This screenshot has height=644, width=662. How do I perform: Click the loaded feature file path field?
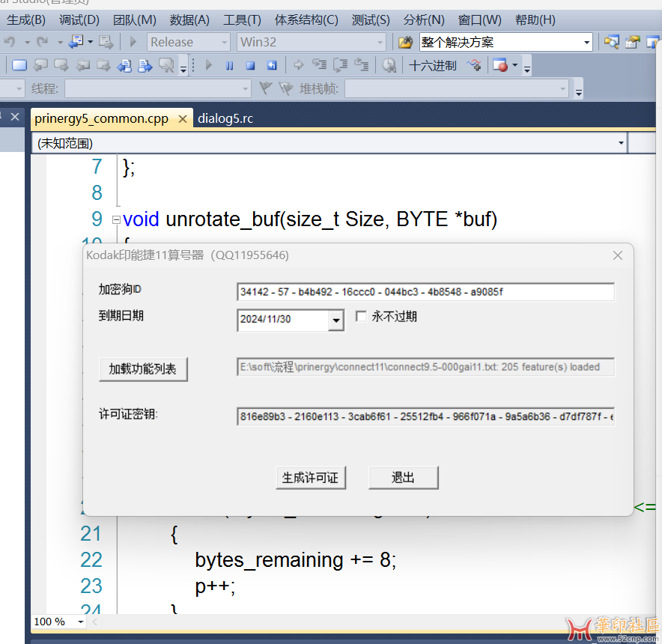[x=425, y=366]
